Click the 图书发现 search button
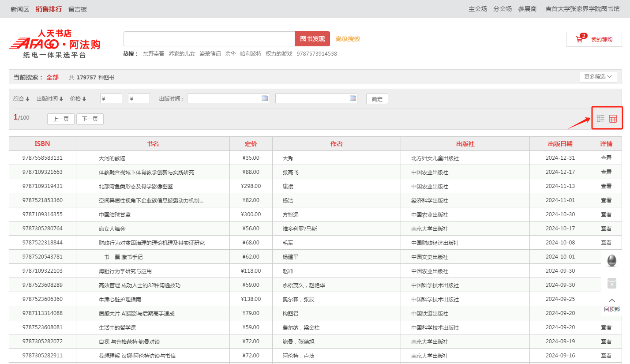The image size is (630, 364). [x=312, y=39]
